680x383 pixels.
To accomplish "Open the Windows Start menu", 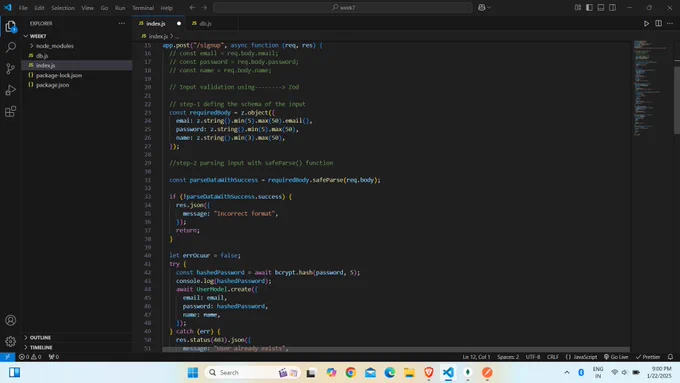I will pos(193,373).
